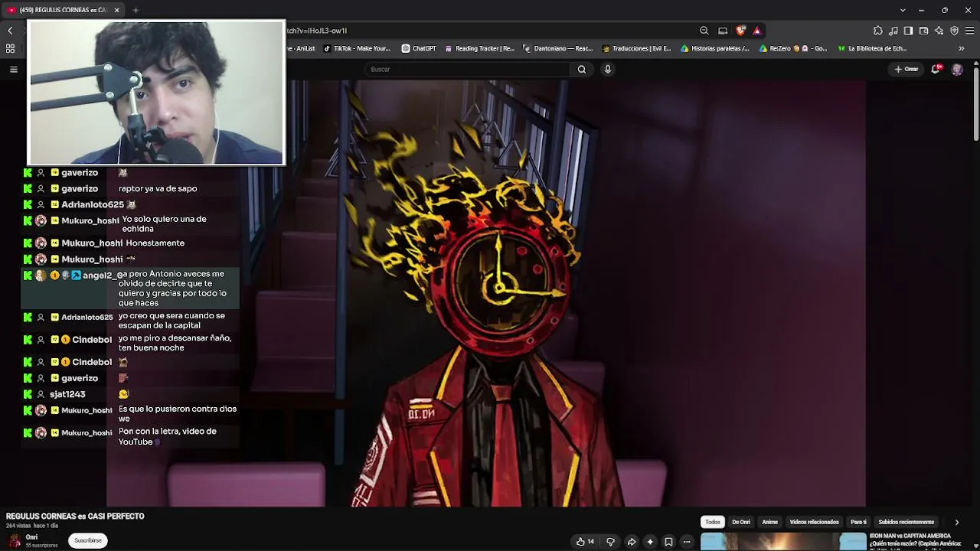Open the browser extensions puzzle icon
Screen dimensions: 980x551
[x=877, y=31]
